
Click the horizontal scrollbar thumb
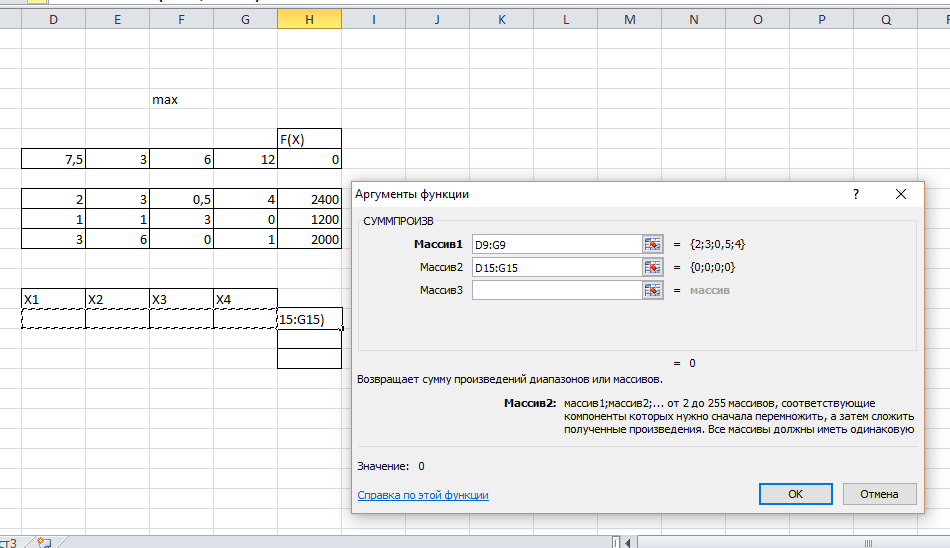(x=868, y=543)
